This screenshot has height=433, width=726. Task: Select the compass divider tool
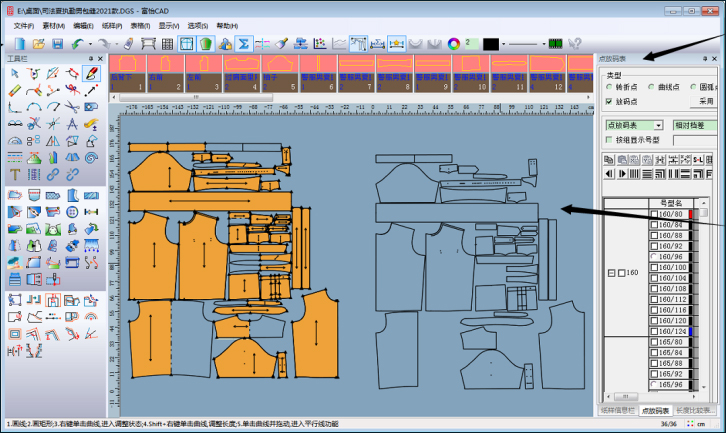pyautogui.click(x=72, y=124)
